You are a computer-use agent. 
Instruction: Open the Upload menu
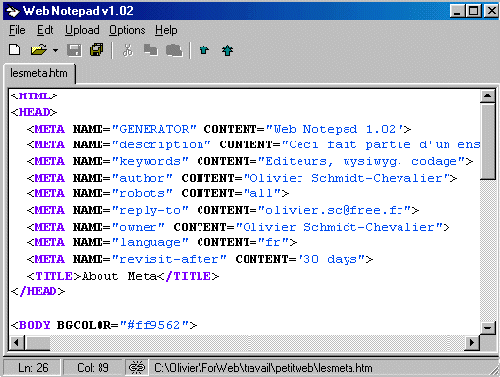click(x=82, y=30)
